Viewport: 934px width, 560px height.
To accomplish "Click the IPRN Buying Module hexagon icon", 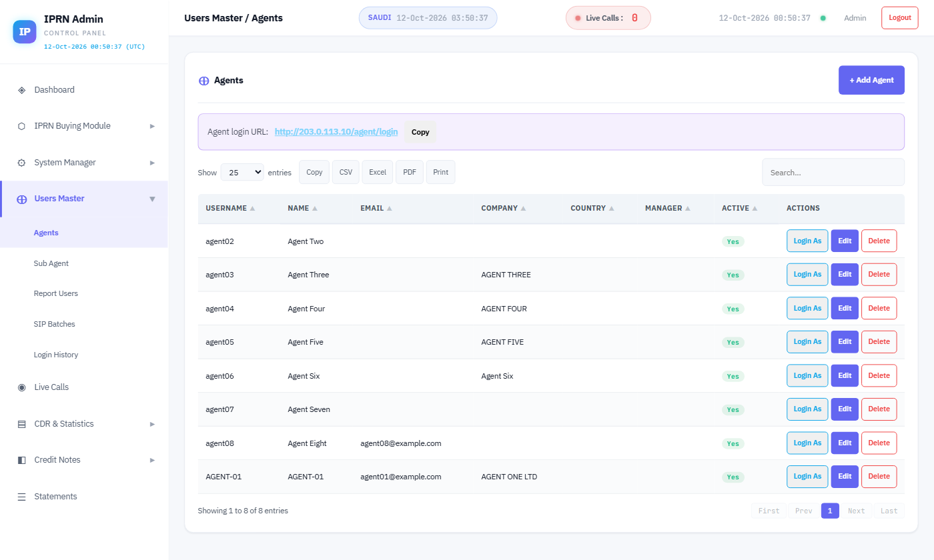I will tap(21, 126).
